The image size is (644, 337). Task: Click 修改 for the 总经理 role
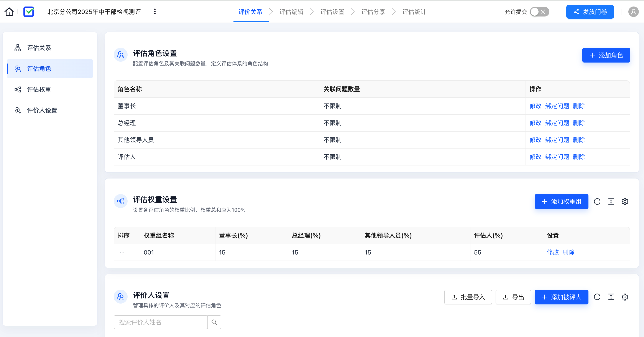[535, 123]
